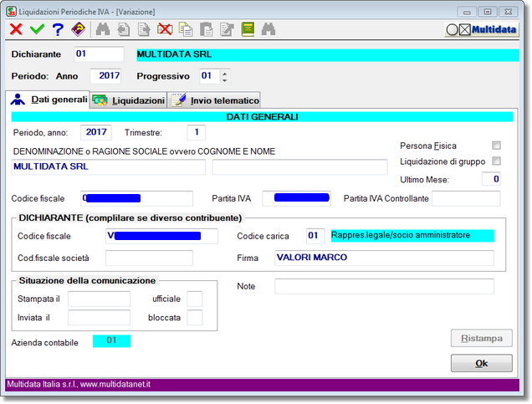Image resolution: width=532 pixels, height=404 pixels.
Task: Click the first binoculars search icon
Action: coord(103,29)
